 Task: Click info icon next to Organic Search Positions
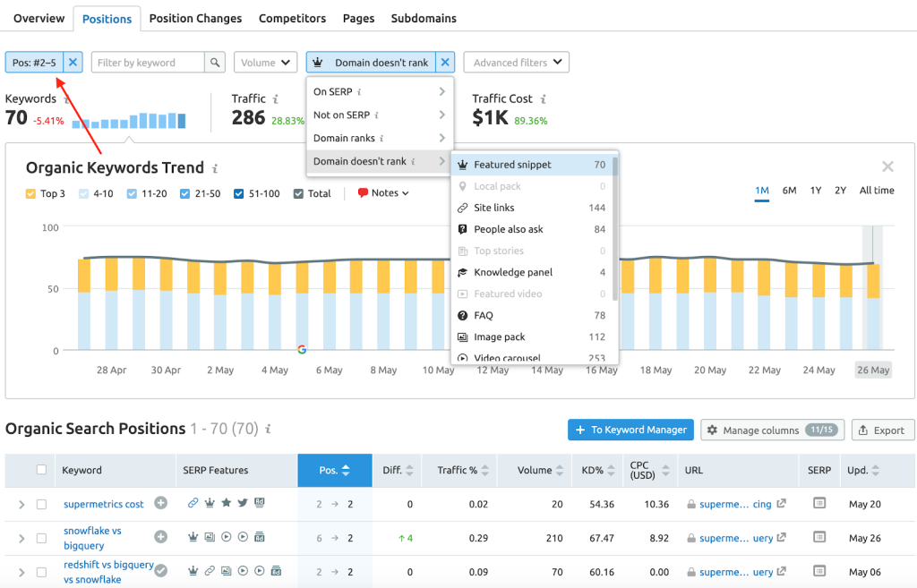[x=268, y=429]
